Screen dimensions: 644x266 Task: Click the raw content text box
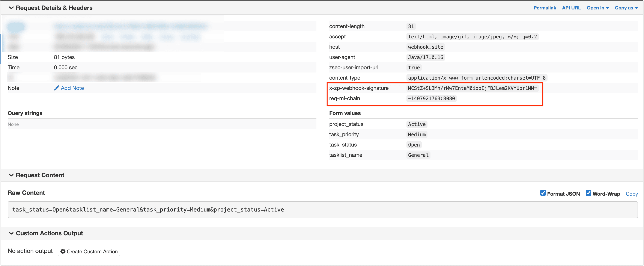click(x=322, y=209)
